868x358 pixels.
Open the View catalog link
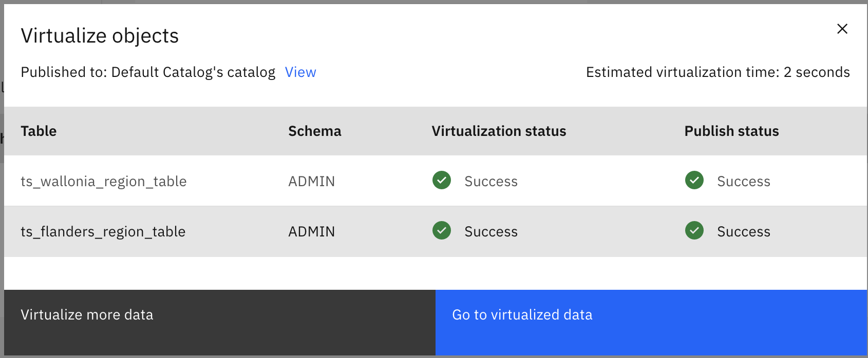tap(300, 72)
